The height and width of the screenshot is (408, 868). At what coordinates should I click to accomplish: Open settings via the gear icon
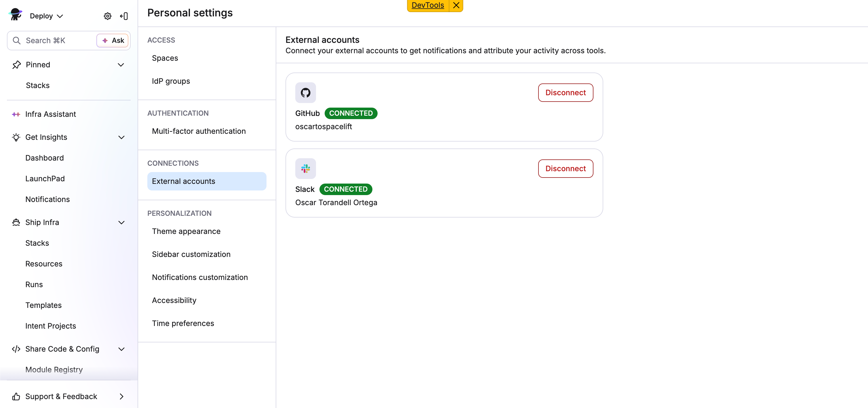click(107, 16)
